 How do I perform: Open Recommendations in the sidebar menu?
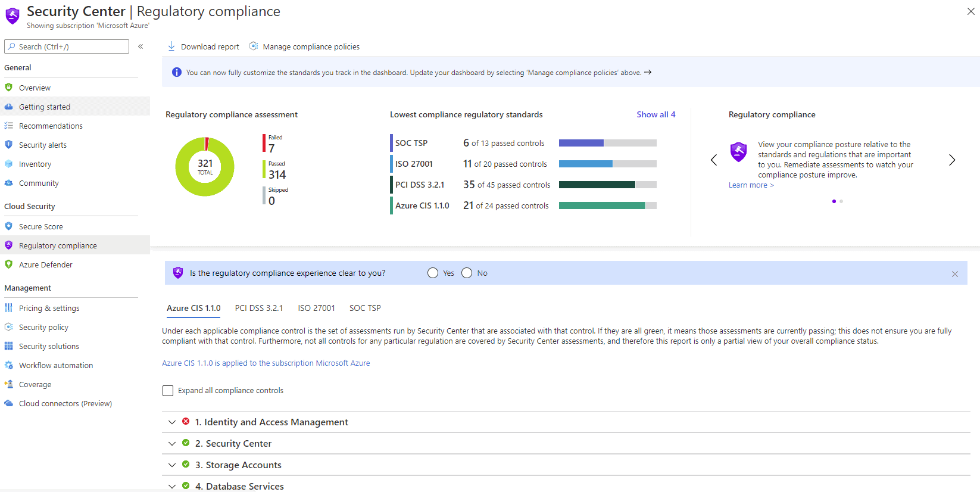[x=75, y=126]
